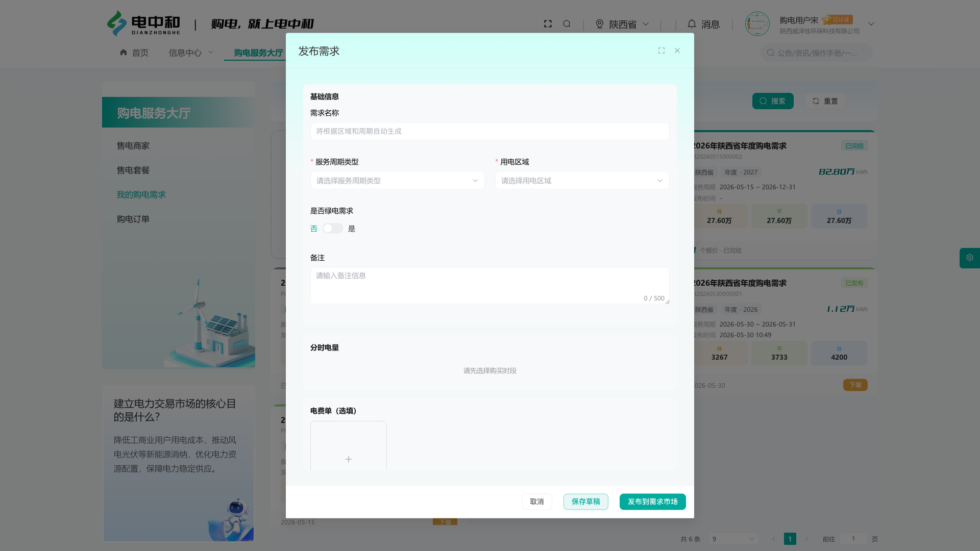The image size is (980, 551).
Task: Select 售电套餐 in sidebar
Action: (133, 170)
